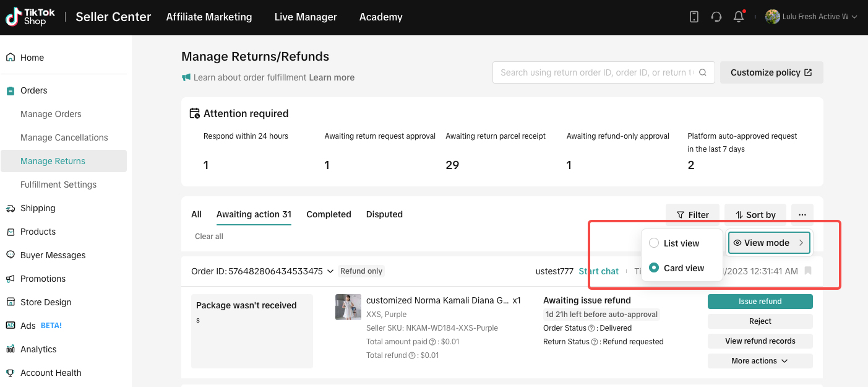Open the three-dots more options button
868x387 pixels.
pyautogui.click(x=802, y=215)
